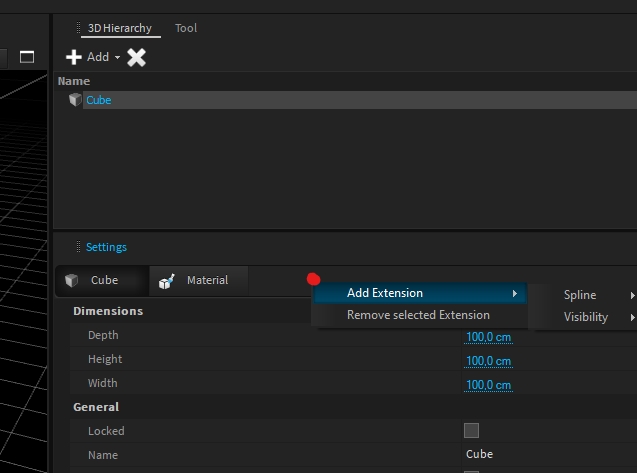Click the viewport maximize window icon
Screen dimensions: 637x473
(x=27, y=57)
